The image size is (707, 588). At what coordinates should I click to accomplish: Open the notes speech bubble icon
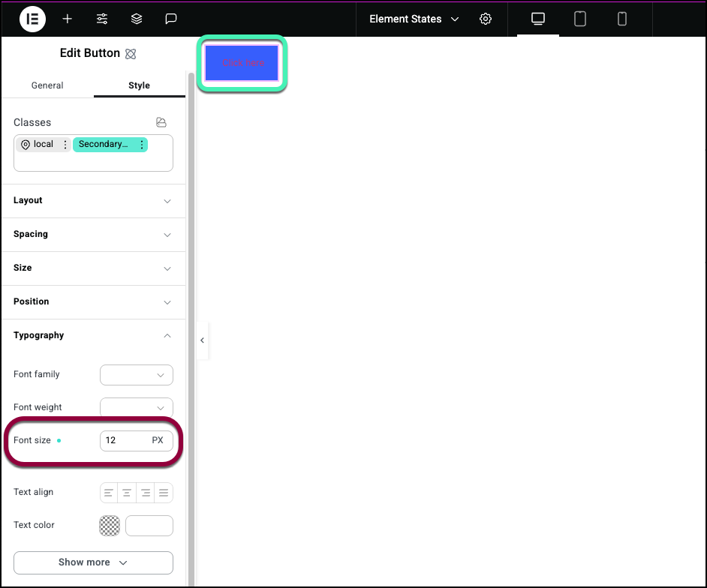coord(171,19)
